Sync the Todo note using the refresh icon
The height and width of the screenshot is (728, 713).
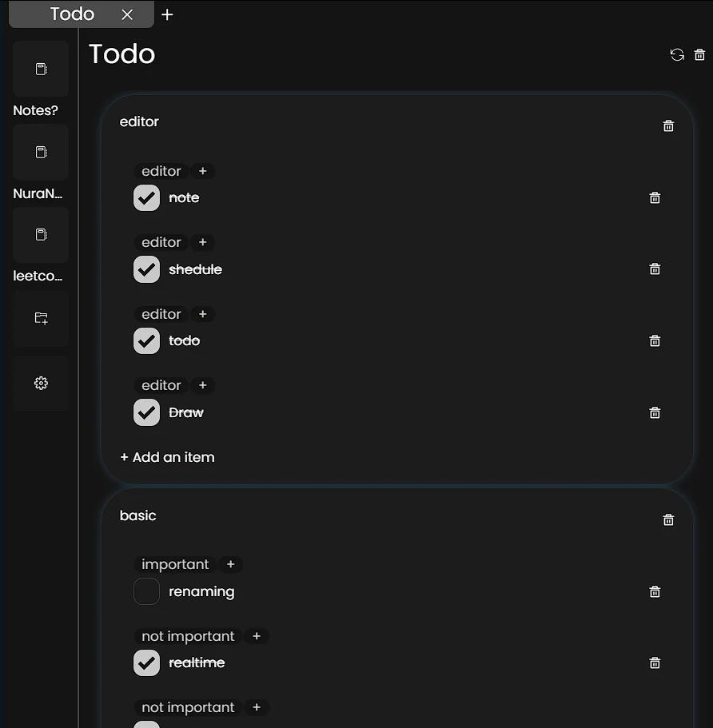676,54
